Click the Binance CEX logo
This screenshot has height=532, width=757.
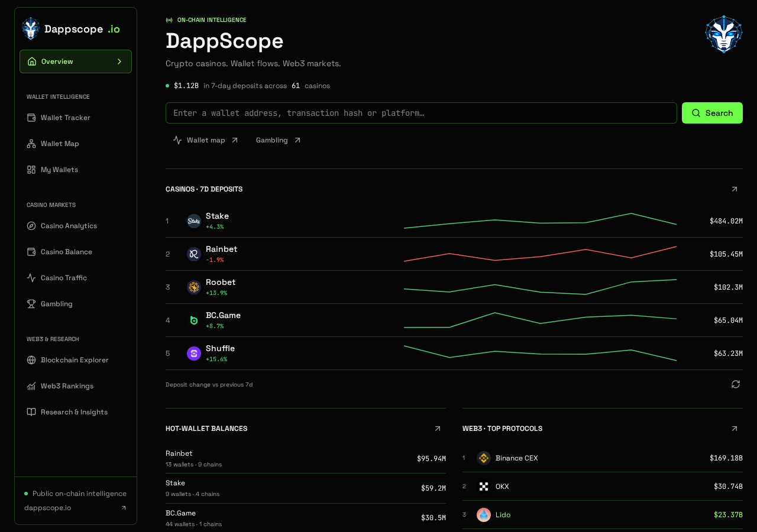click(484, 458)
